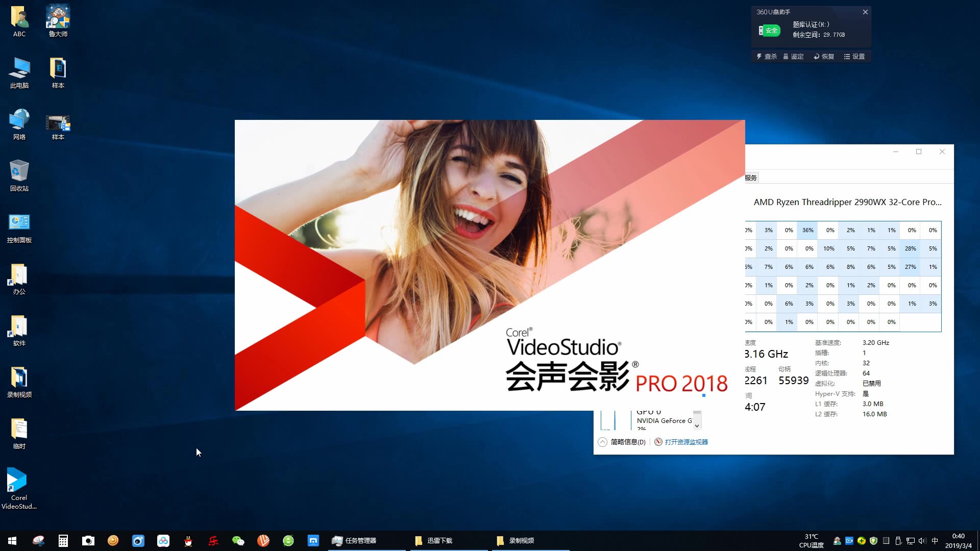Viewport: 980px width, 551px height.
Task: Minimize the Task Manager window
Action: 895,152
